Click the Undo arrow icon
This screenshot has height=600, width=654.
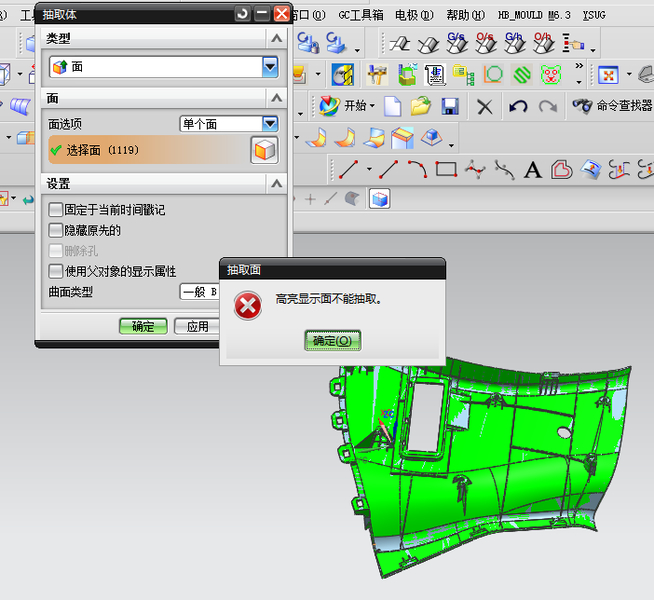coord(518,107)
